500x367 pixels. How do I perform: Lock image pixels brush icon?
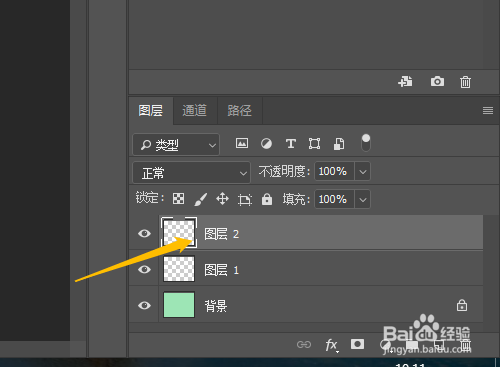[201, 199]
